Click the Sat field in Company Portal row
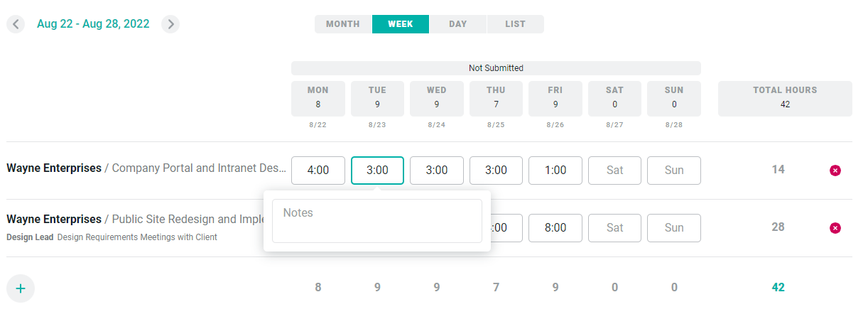This screenshot has width=868, height=319. click(x=614, y=171)
